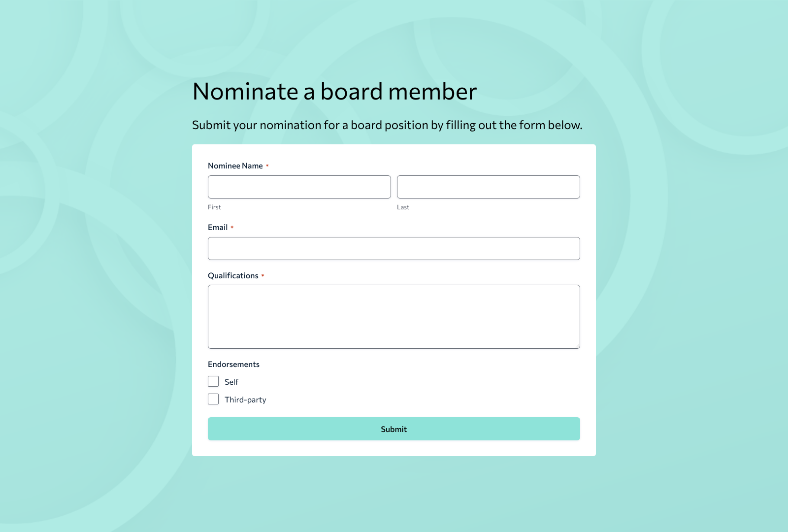Click the "Nominate a board member" heading
The image size is (788, 532).
pos(334,92)
